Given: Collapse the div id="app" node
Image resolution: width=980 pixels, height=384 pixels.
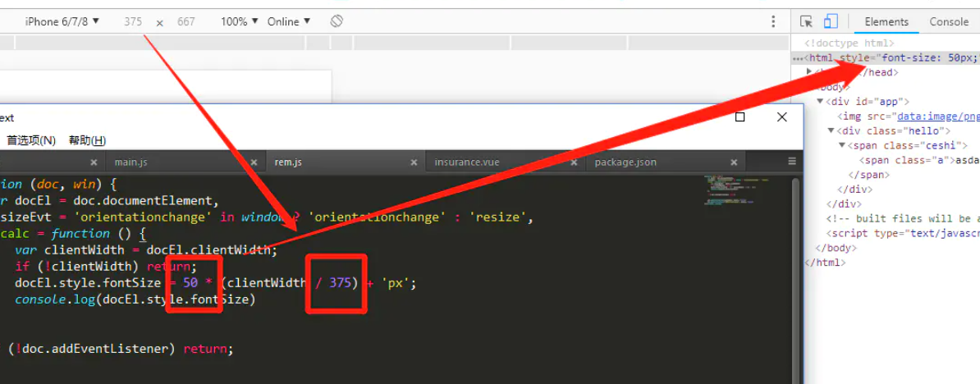Looking at the screenshot, I should pyautogui.click(x=820, y=101).
